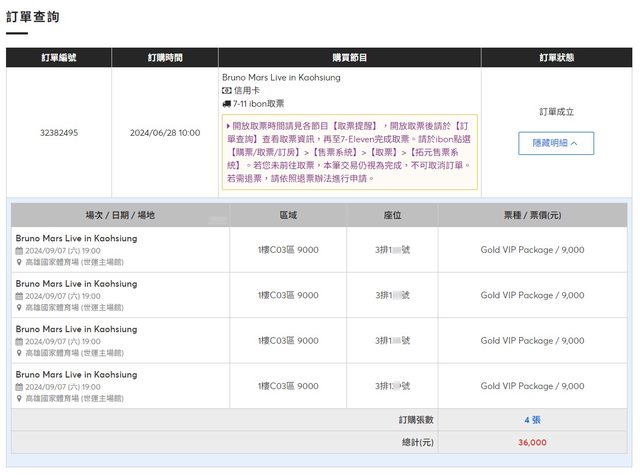Click the triangle bullet in the pickup notice
The image size is (640, 475).
pos(228,126)
